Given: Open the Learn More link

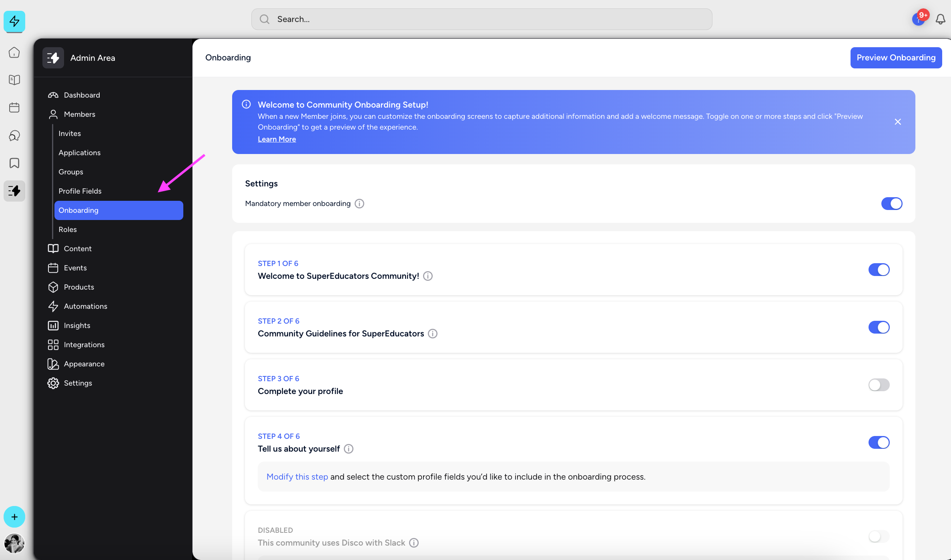Looking at the screenshot, I should [x=277, y=139].
